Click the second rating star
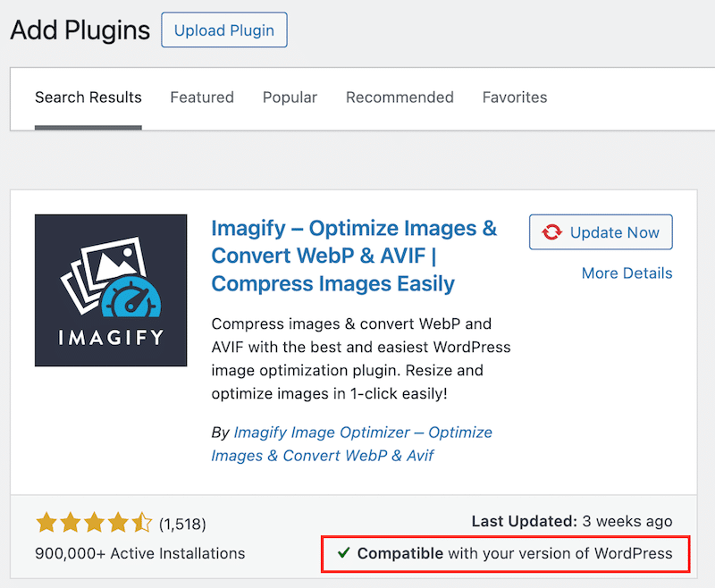The width and height of the screenshot is (715, 588). (x=71, y=523)
